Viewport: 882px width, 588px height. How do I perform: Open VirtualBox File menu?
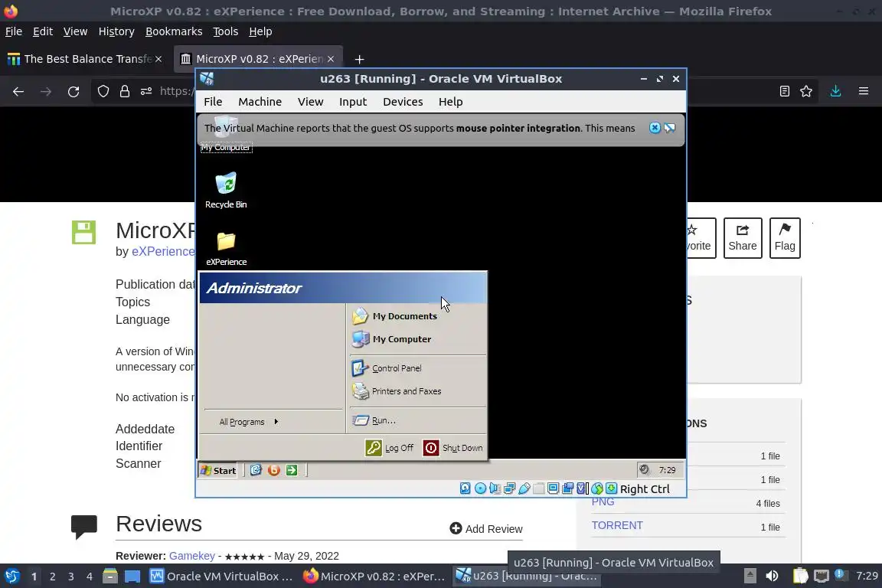click(x=213, y=102)
